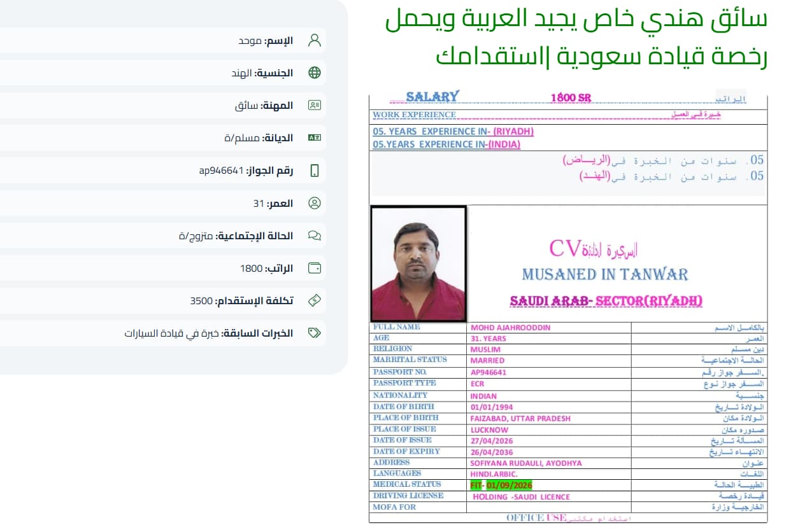
Task: Click the phone icon beside رقم الجواز
Action: pos(315,171)
